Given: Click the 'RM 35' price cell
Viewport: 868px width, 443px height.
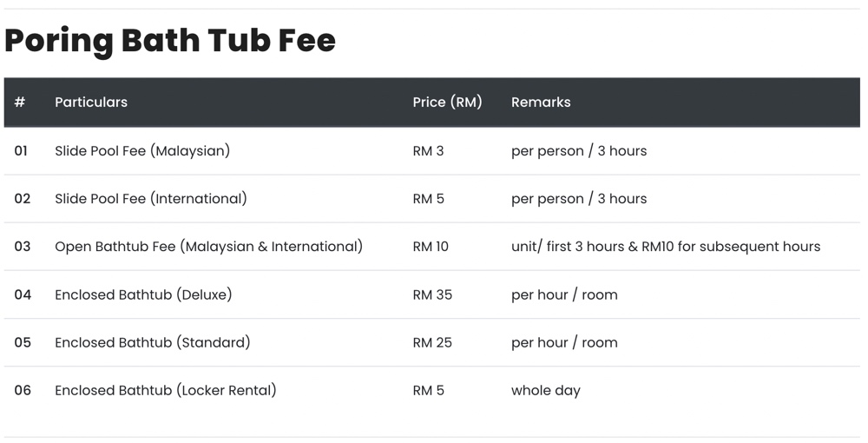Looking at the screenshot, I should coord(432,294).
